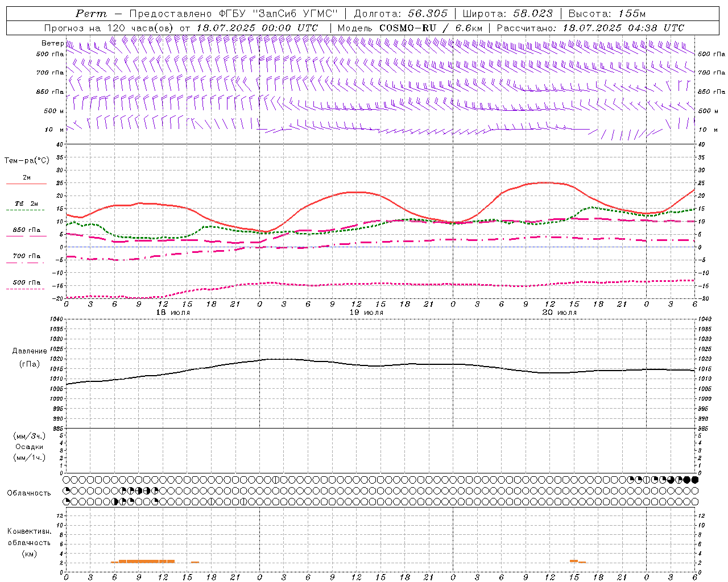The height and width of the screenshot is (582, 728).
Task: Click "500 гПа" label in temperature legend
Action: (26, 282)
